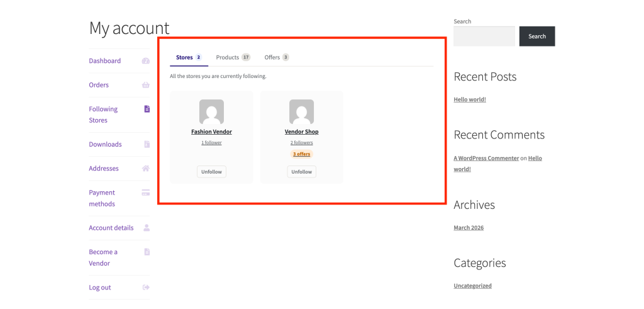Click the Log out arrow icon

146,287
